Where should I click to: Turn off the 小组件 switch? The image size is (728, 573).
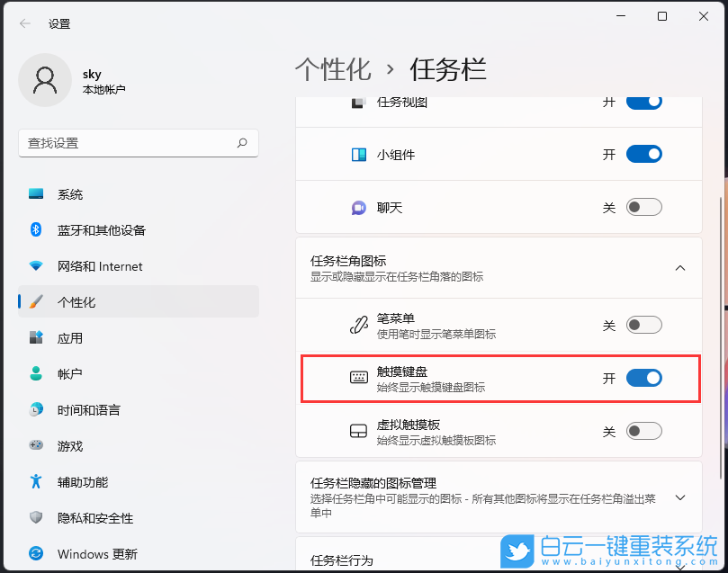pos(643,154)
